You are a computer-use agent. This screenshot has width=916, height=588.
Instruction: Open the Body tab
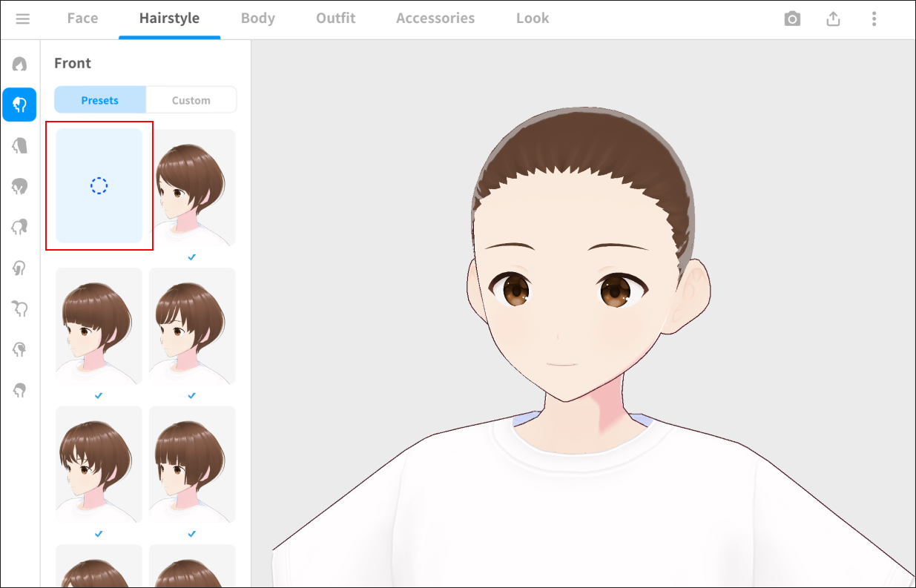(257, 19)
